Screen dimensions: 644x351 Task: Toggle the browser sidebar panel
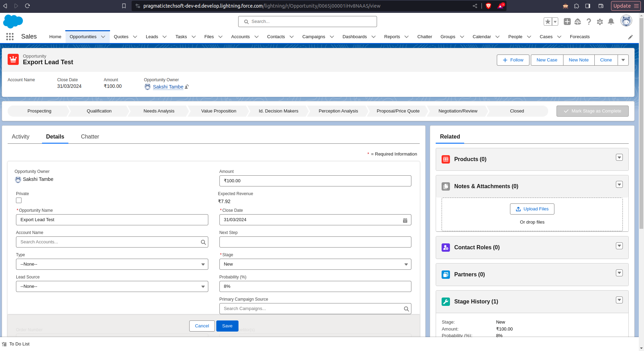click(x=588, y=6)
